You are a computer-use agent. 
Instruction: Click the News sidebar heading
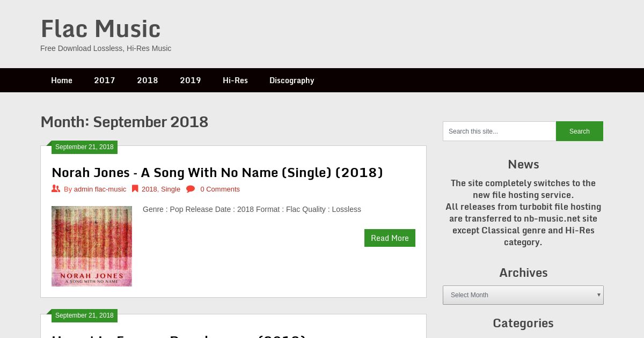[523, 164]
